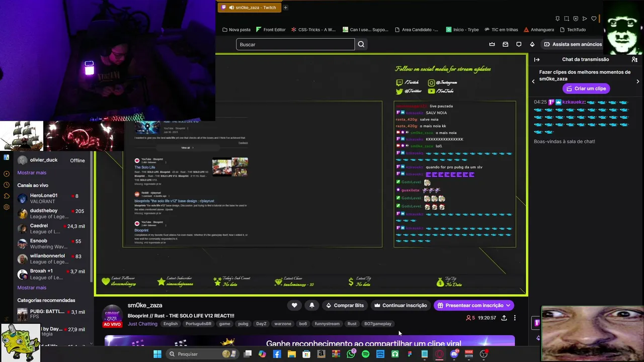Click the Rust stream tag

click(x=352, y=324)
